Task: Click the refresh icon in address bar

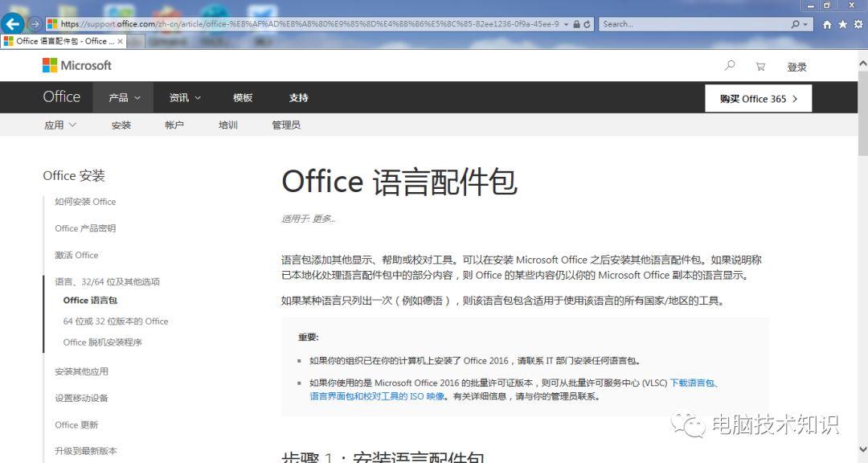Action: point(587,24)
